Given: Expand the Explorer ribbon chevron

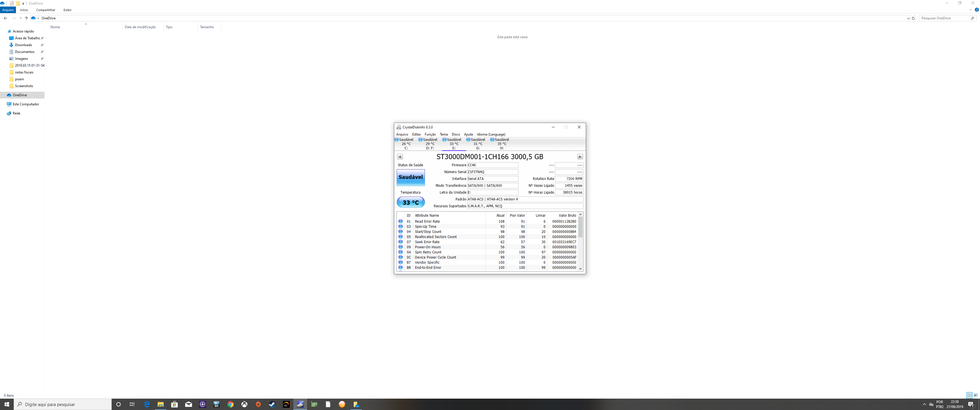Looking at the screenshot, I should pos(971,10).
